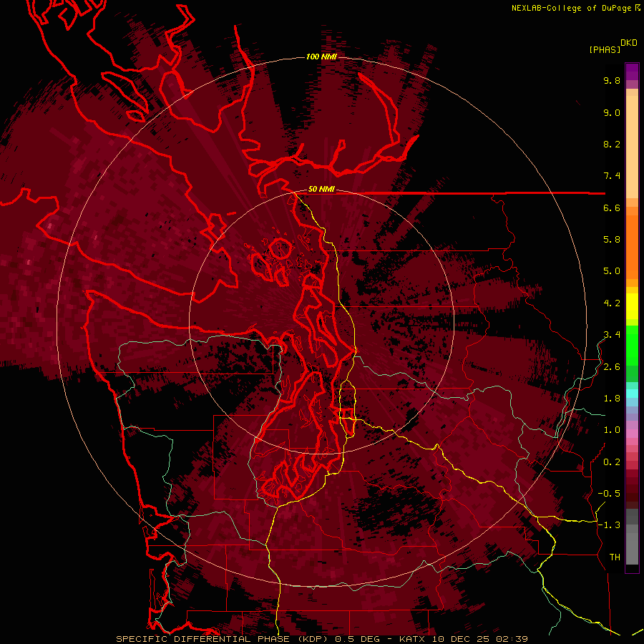The image size is (644, 644).
Task: Click the 1.8 legend value
Action: [x=612, y=399]
